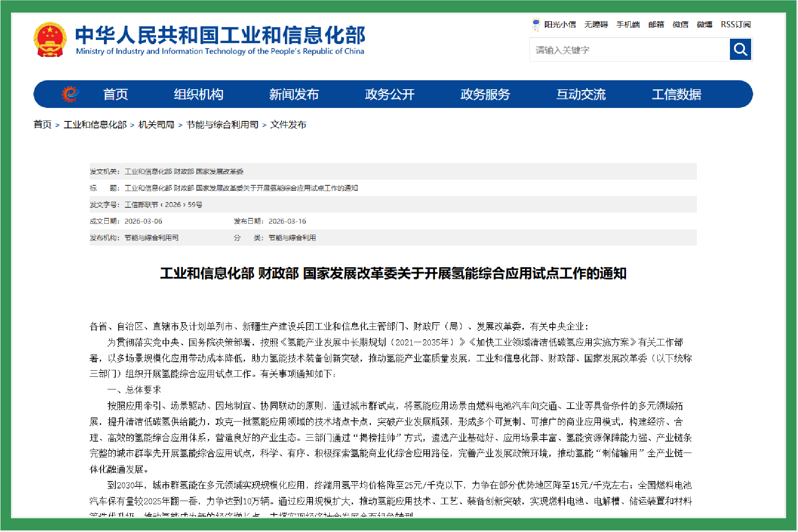
Task: Open the 政务服务 menu item
Action: point(485,95)
